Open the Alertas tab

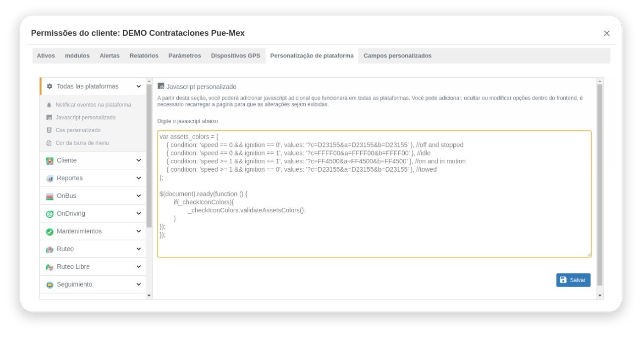click(x=109, y=56)
